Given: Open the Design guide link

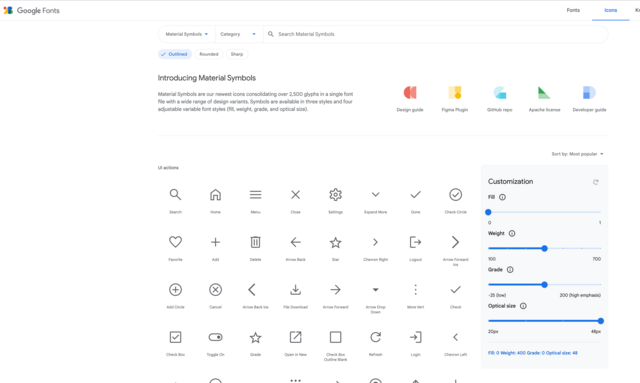Looking at the screenshot, I should click(x=410, y=99).
